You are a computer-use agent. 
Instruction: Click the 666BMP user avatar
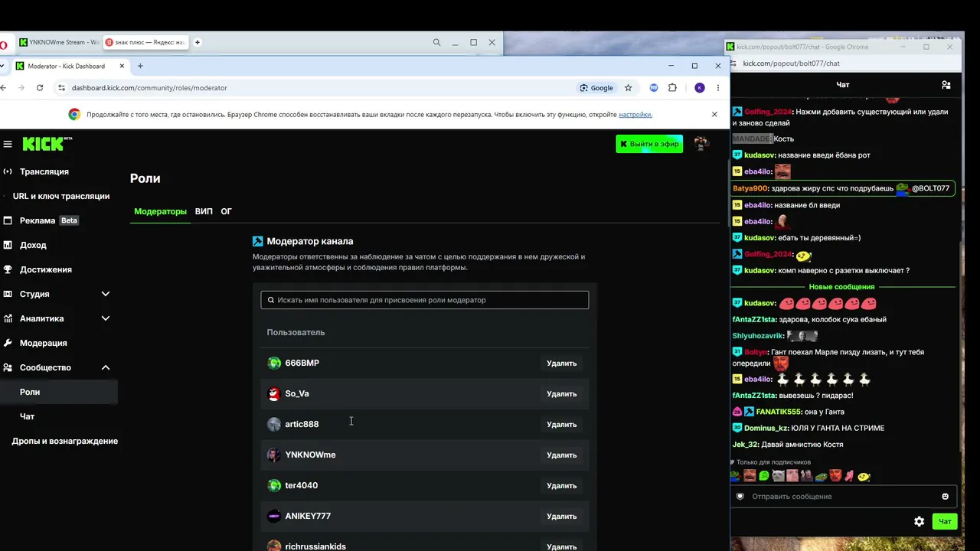[x=274, y=363]
